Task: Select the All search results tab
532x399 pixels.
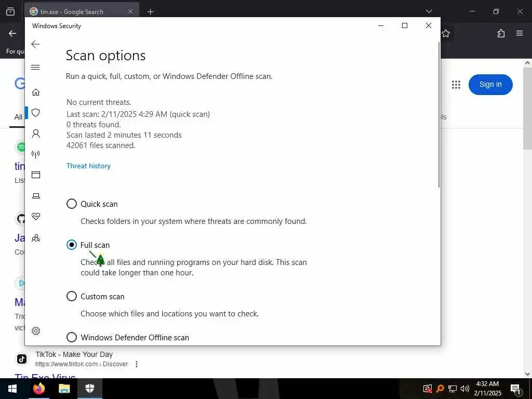Action: pyautogui.click(x=18, y=117)
